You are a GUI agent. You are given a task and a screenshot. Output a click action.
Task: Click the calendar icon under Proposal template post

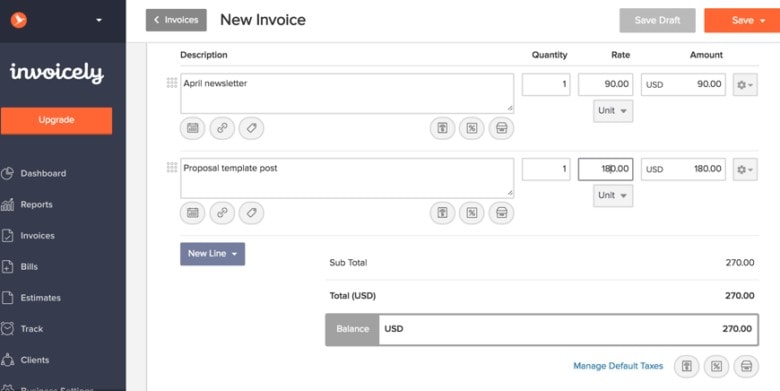pyautogui.click(x=193, y=213)
